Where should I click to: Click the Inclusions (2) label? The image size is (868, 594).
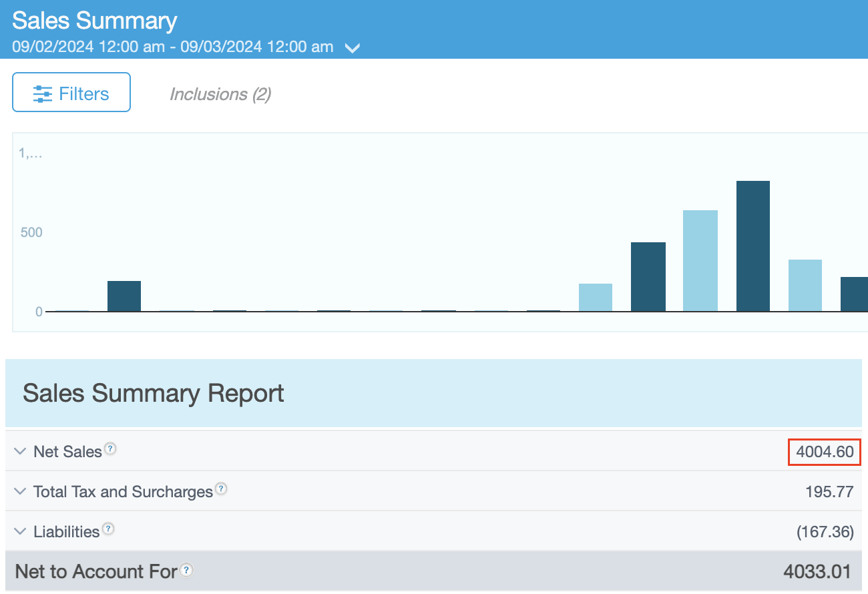coord(220,94)
